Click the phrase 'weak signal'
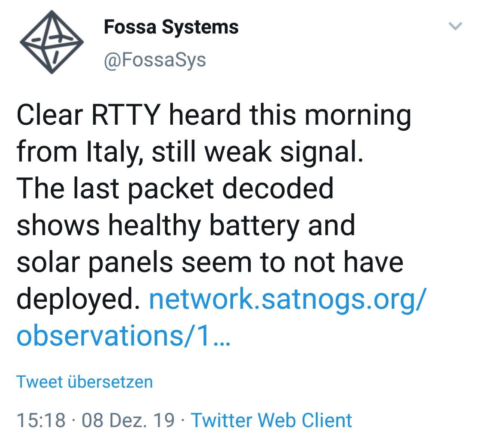The image size is (478, 448). point(283,152)
